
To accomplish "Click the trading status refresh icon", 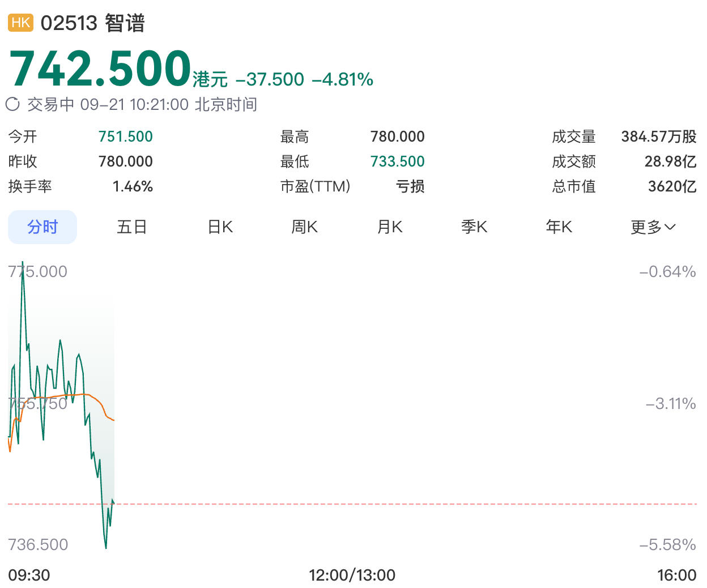I will (12, 104).
